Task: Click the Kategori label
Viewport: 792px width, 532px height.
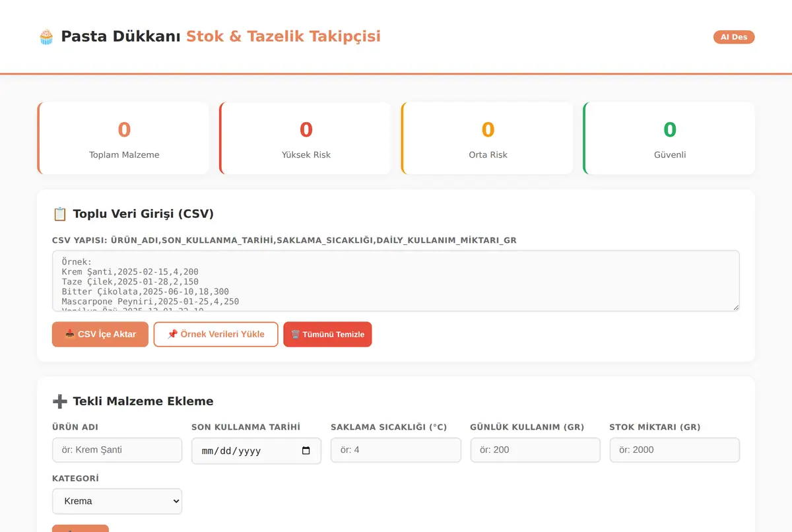Action: [75, 478]
